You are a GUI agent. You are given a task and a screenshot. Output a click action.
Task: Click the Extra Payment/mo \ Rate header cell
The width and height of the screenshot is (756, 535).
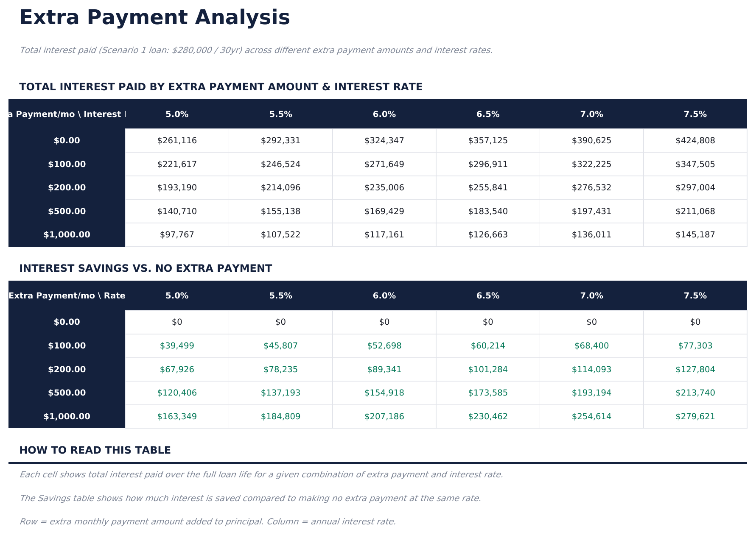coord(67,295)
